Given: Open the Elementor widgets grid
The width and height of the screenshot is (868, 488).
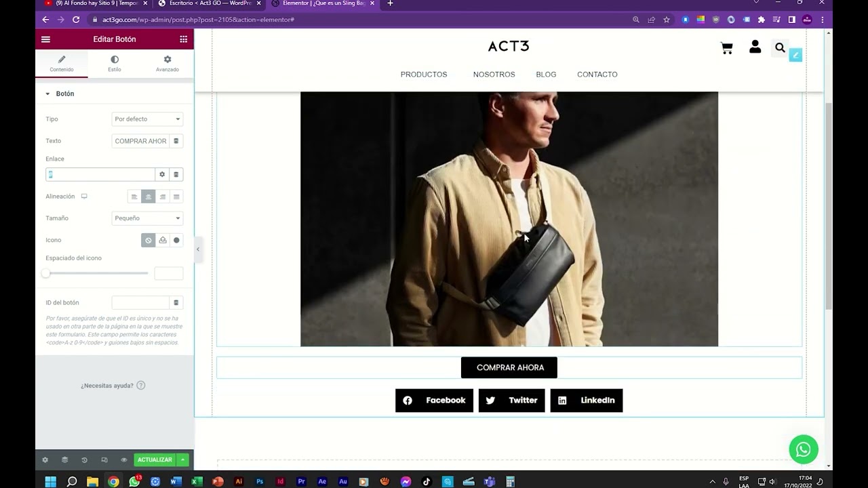Looking at the screenshot, I should click(x=183, y=39).
